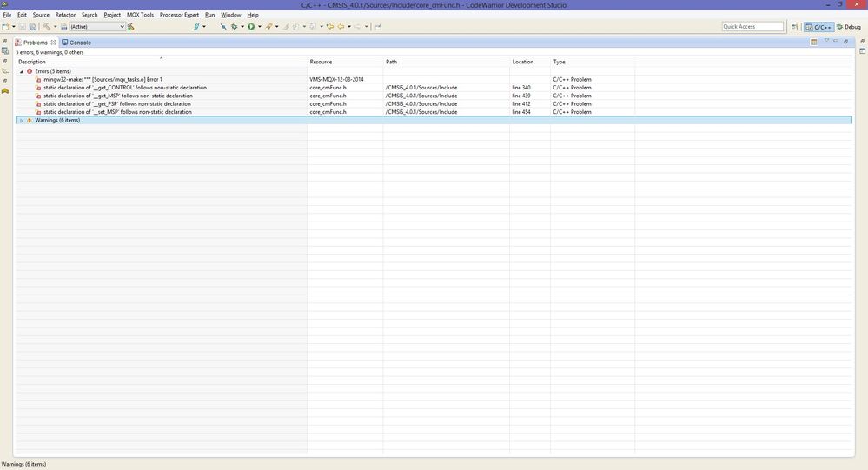Image resolution: width=868 pixels, height=470 pixels.
Task: Click the Open Perspective icon
Action: click(794, 27)
